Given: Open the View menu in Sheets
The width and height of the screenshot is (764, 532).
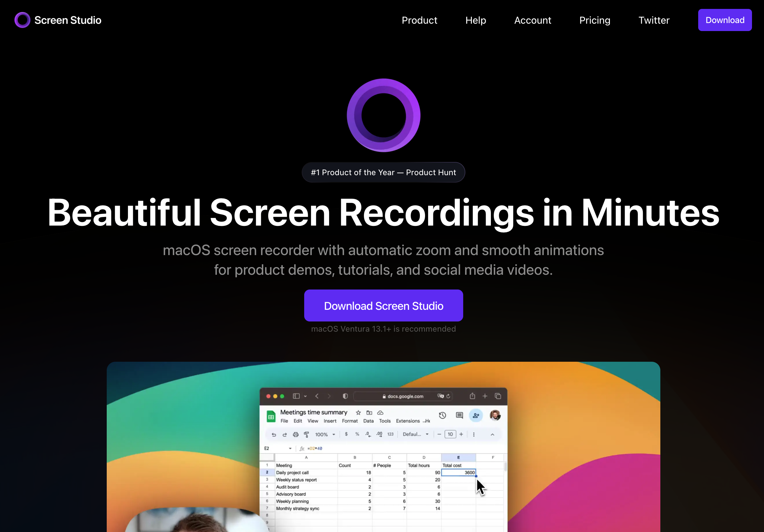Looking at the screenshot, I should coord(312,421).
